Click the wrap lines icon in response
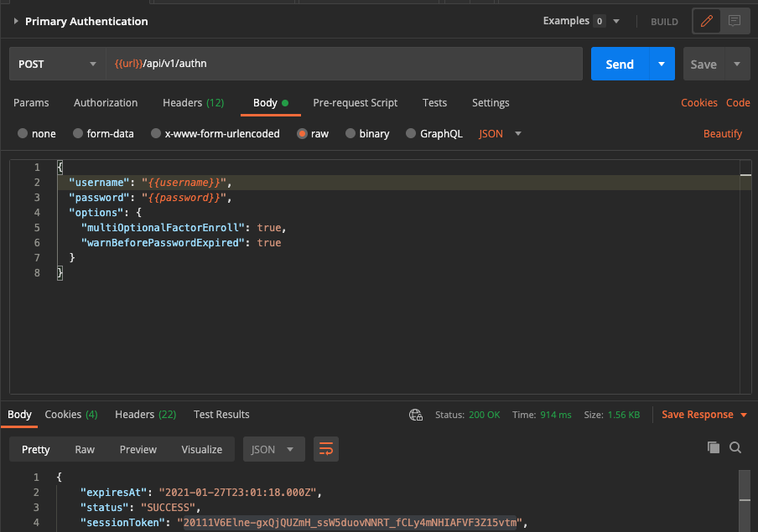 click(x=325, y=449)
